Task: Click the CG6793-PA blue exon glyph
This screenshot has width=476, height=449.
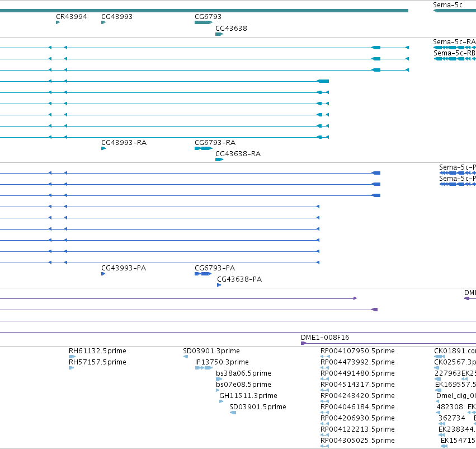Action: (203, 274)
